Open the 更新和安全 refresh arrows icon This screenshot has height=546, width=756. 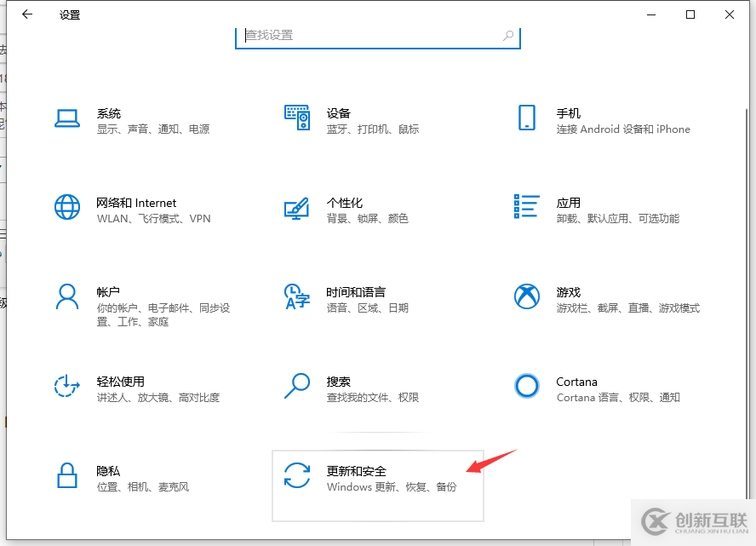click(x=296, y=475)
